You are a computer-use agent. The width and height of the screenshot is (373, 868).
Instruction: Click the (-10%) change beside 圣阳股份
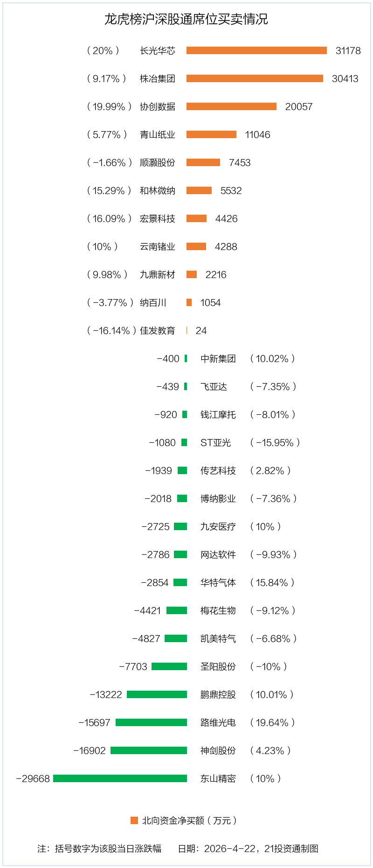268,666
